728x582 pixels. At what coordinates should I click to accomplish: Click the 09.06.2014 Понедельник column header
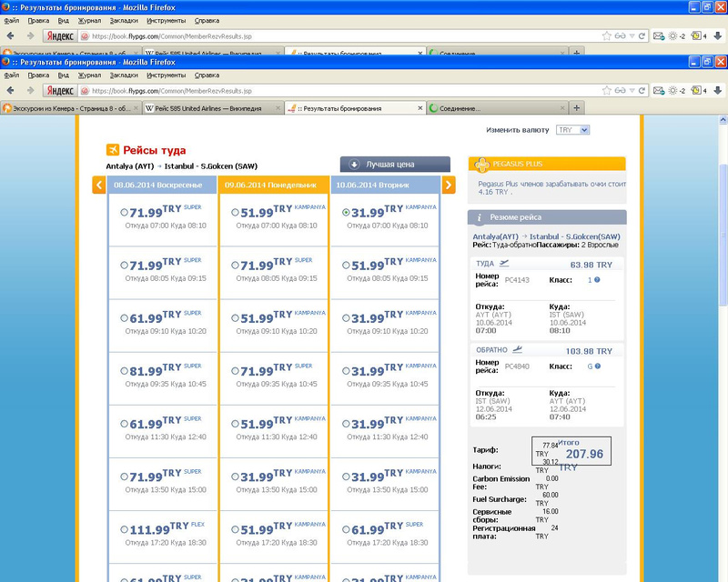pos(274,185)
